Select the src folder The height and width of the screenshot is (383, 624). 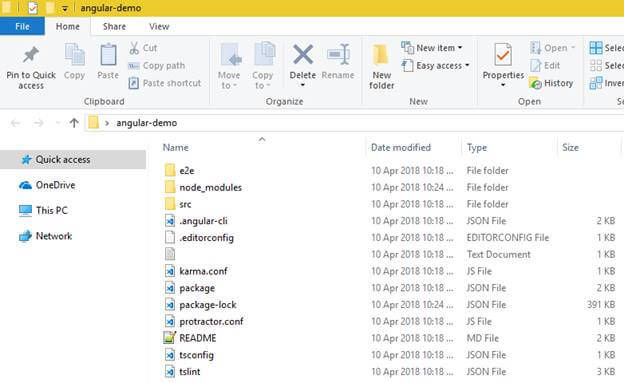click(185, 204)
